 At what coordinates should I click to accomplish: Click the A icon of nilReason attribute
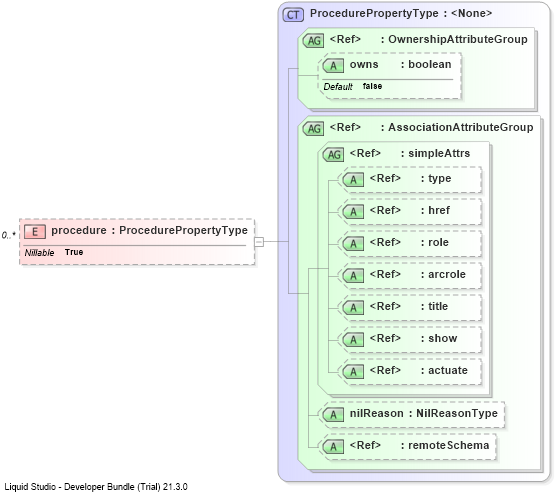click(x=333, y=415)
